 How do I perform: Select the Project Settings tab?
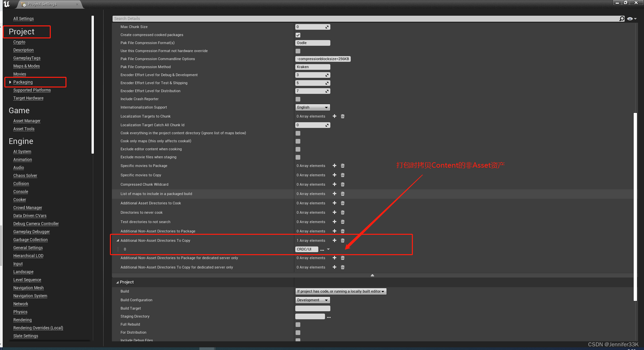[x=49, y=4]
